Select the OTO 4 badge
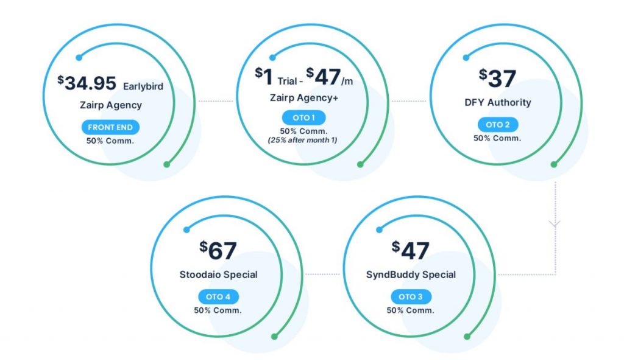The image size is (624, 364). pyautogui.click(x=218, y=296)
